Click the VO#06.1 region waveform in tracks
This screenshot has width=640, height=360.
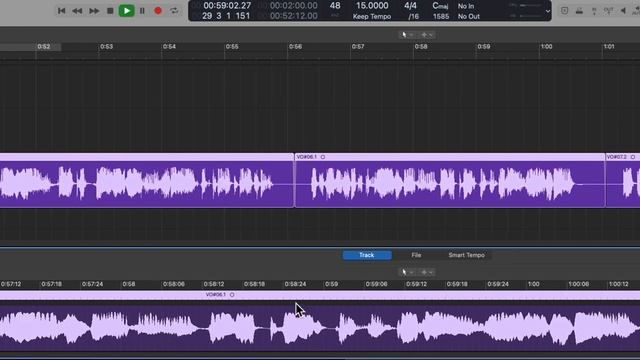point(449,184)
